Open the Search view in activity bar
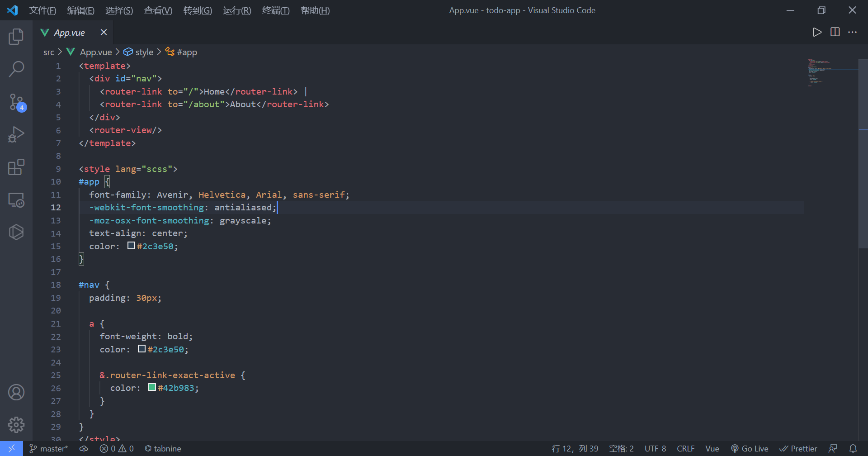Screen dimensions: 868x456 16,69
